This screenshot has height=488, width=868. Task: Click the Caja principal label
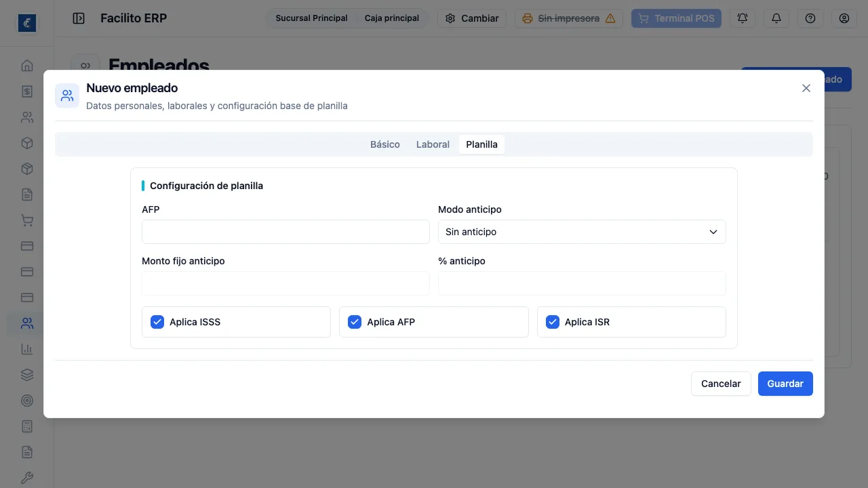[392, 18]
